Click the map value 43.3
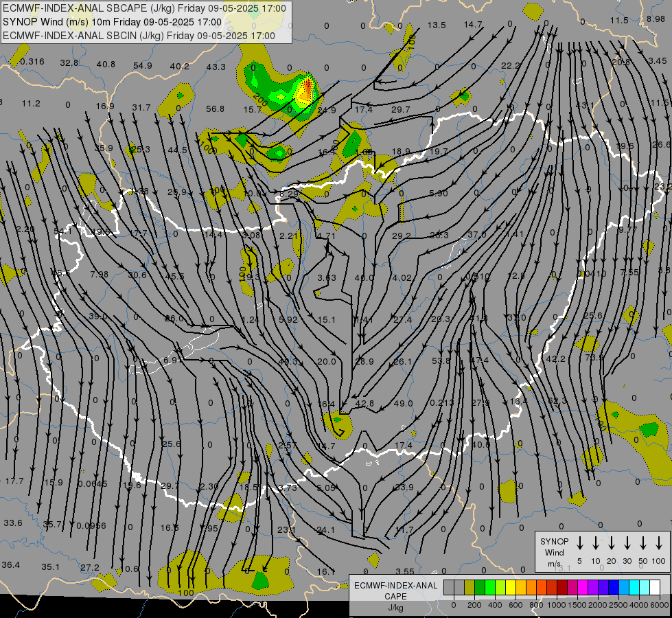Image resolution: width=672 pixels, height=618 pixels. click(216, 67)
